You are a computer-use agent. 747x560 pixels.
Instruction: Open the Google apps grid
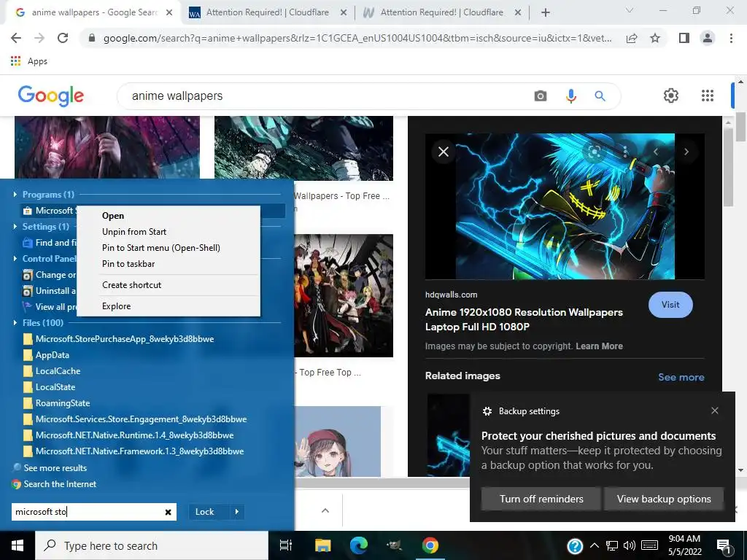click(x=708, y=96)
